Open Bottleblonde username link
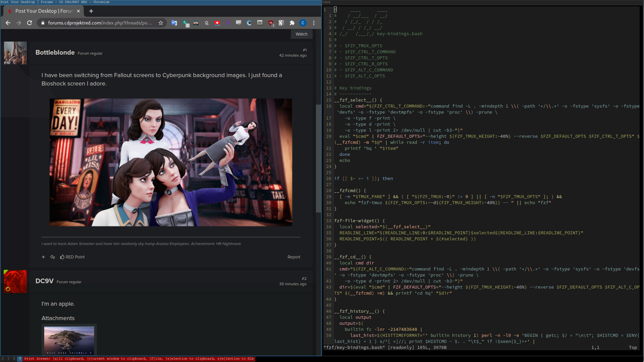 click(55, 53)
